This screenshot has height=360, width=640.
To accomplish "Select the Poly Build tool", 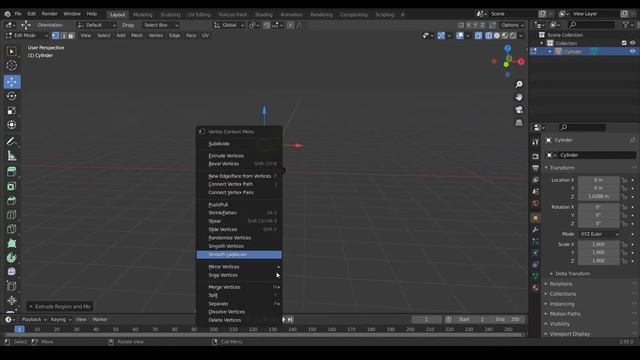I will [12, 244].
